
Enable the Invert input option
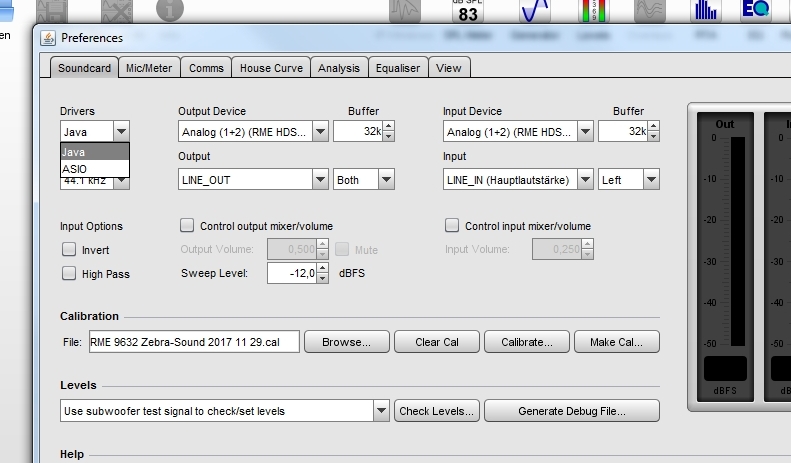[x=69, y=250]
